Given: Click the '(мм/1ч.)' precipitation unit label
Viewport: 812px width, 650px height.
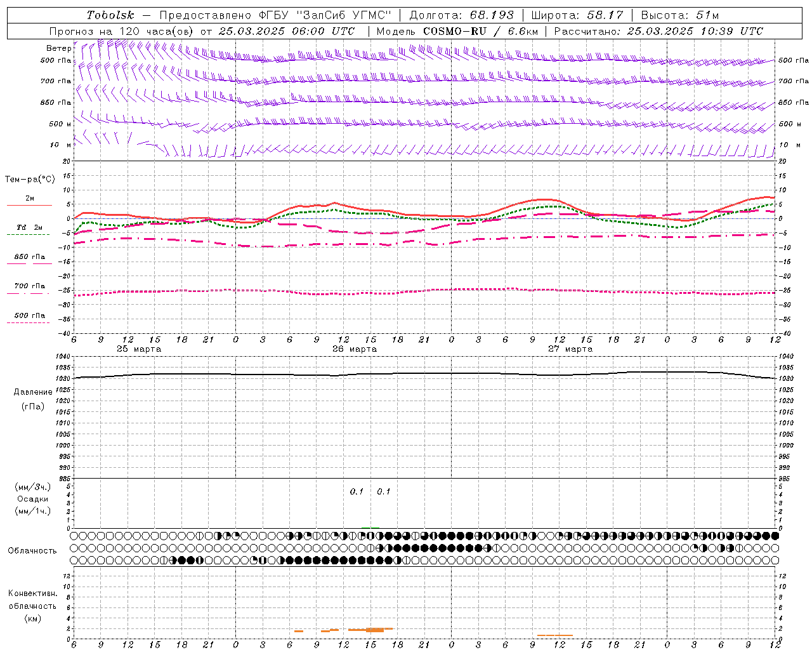Looking at the screenshot, I should [33, 511].
